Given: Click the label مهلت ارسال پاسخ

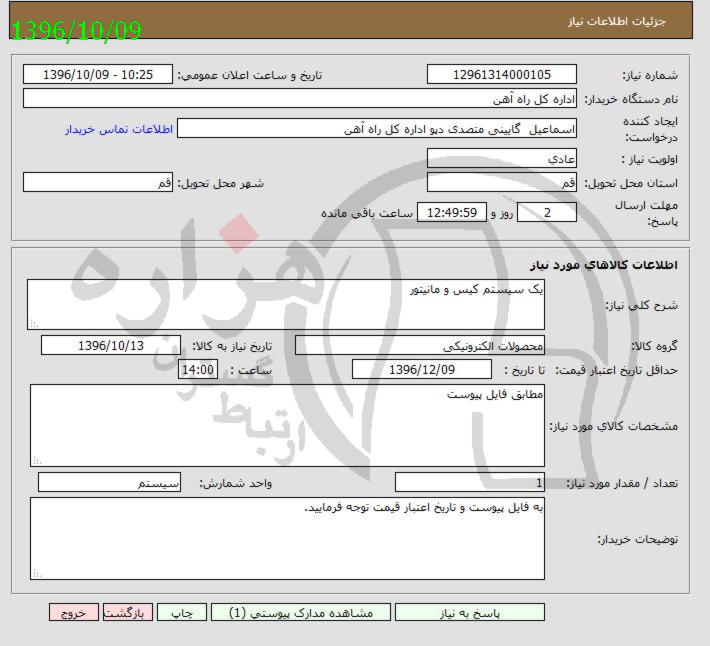Looking at the screenshot, I should tap(646, 213).
